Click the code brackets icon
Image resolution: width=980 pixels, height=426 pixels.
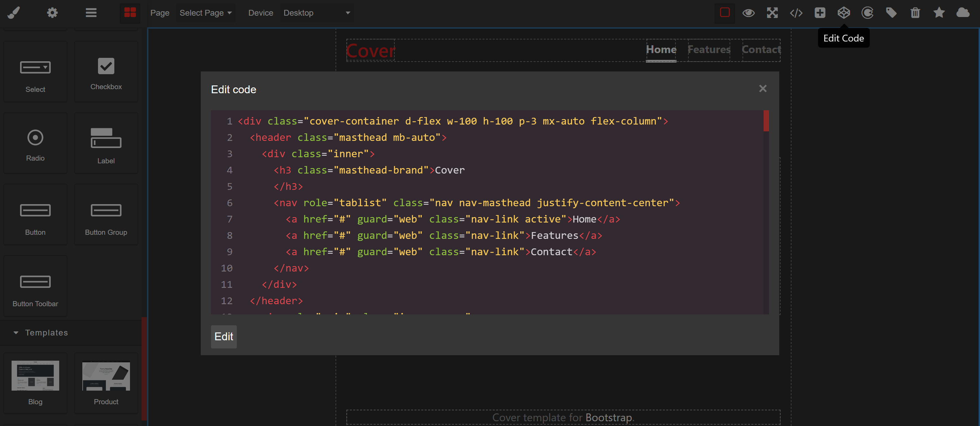(796, 13)
